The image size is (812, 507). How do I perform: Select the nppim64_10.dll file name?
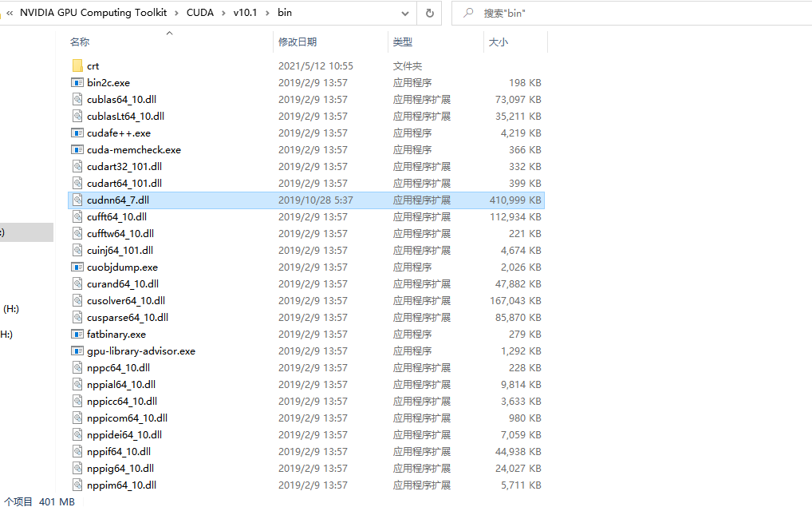(x=122, y=485)
